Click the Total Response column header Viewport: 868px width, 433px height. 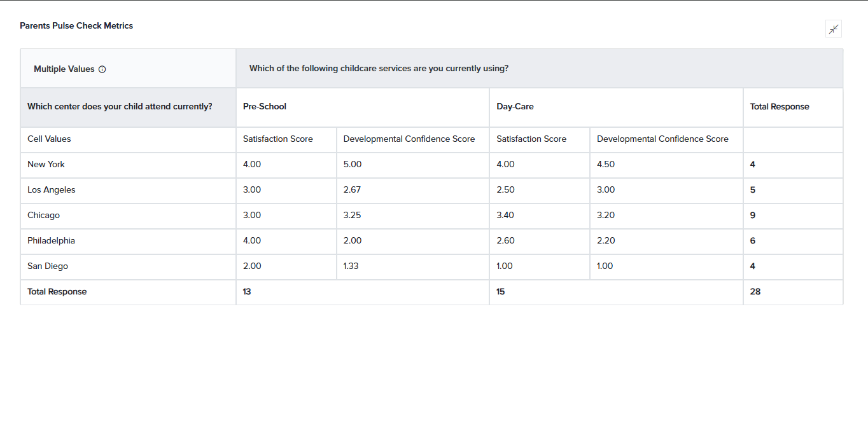coord(780,107)
